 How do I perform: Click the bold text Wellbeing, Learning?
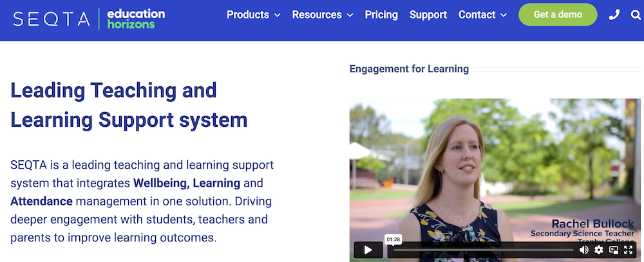click(187, 183)
